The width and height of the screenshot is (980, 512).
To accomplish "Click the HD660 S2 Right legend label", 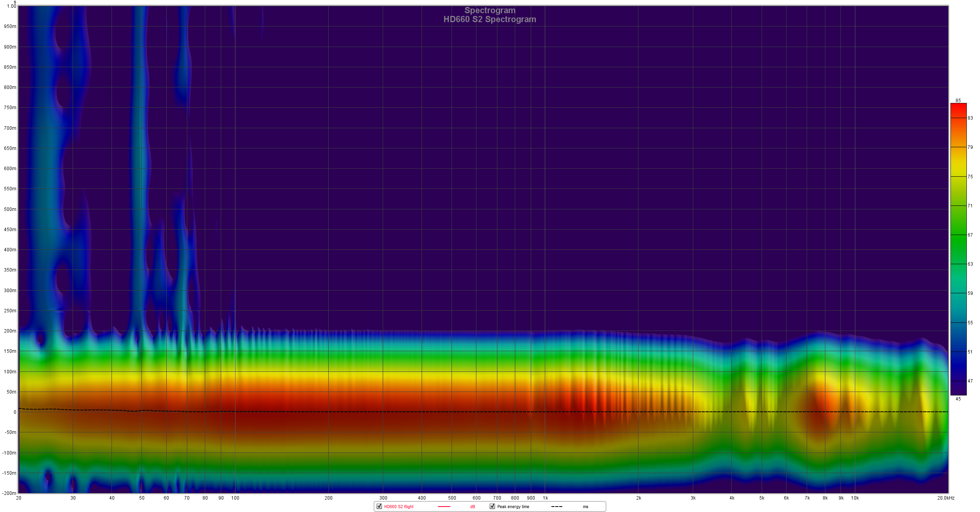I will pos(399,507).
